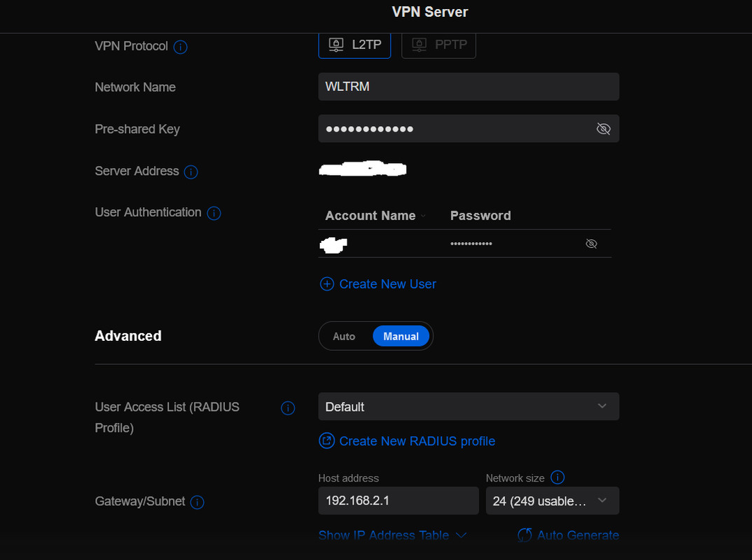Select the PPTP protocol option
Image resolution: width=752 pixels, height=560 pixels.
tap(438, 45)
